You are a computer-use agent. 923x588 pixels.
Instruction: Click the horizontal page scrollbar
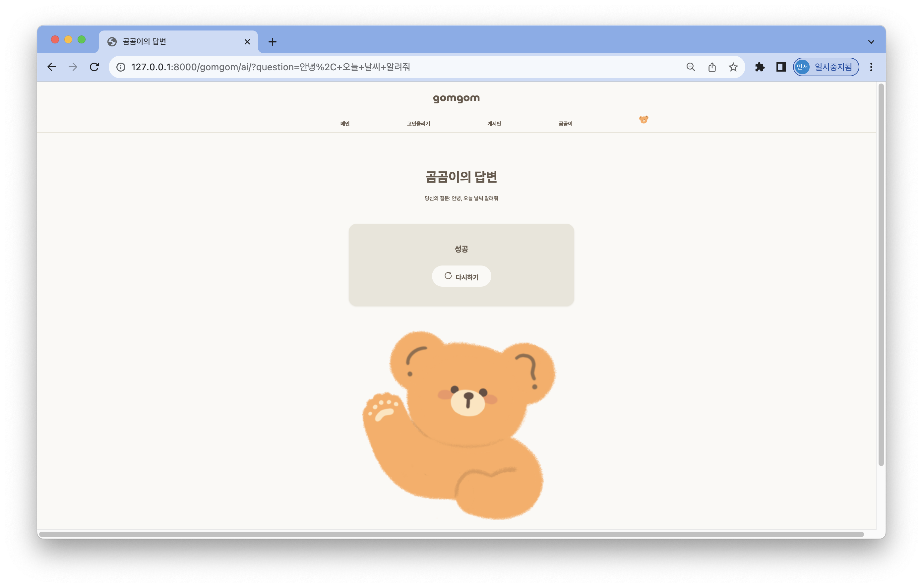point(451,534)
